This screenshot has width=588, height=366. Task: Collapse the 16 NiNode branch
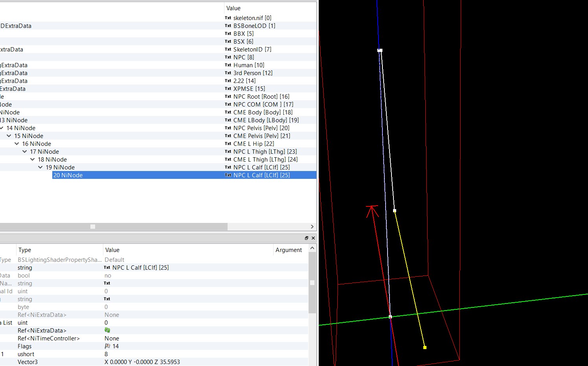17,144
